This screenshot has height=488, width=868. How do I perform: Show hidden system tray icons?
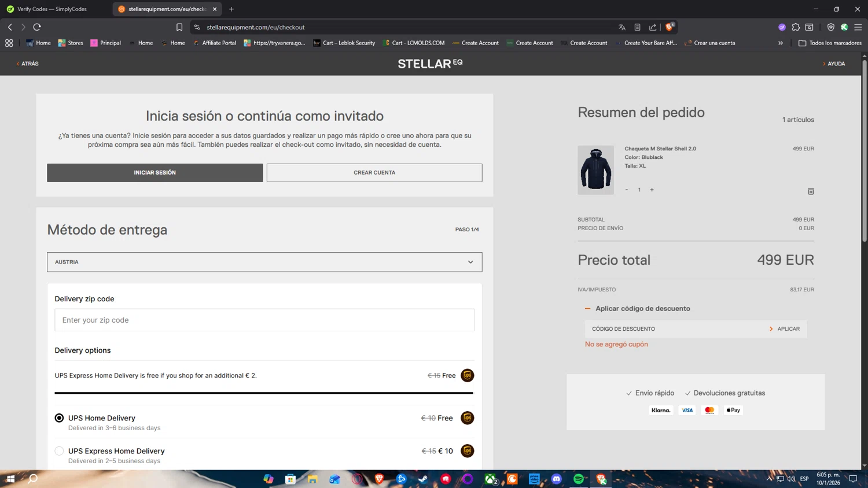click(x=769, y=479)
